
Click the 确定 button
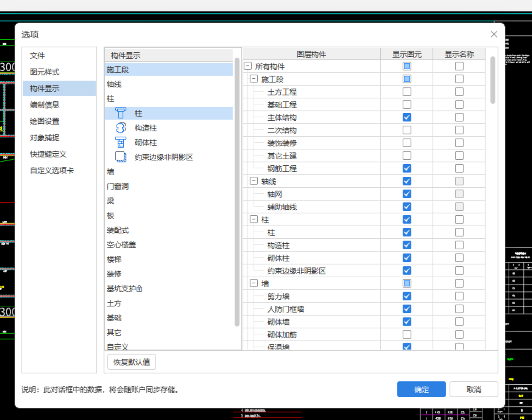421,389
